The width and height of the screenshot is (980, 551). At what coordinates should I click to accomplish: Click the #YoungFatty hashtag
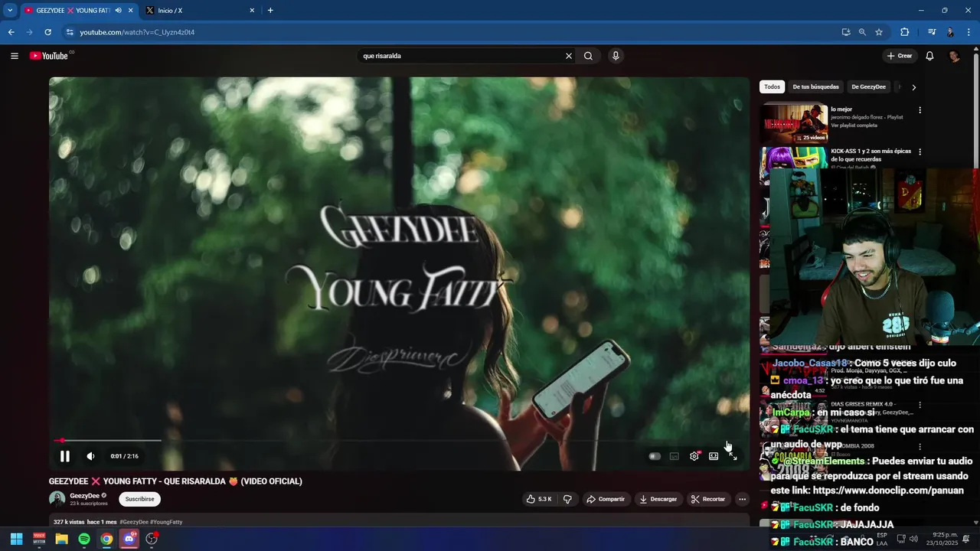click(166, 522)
